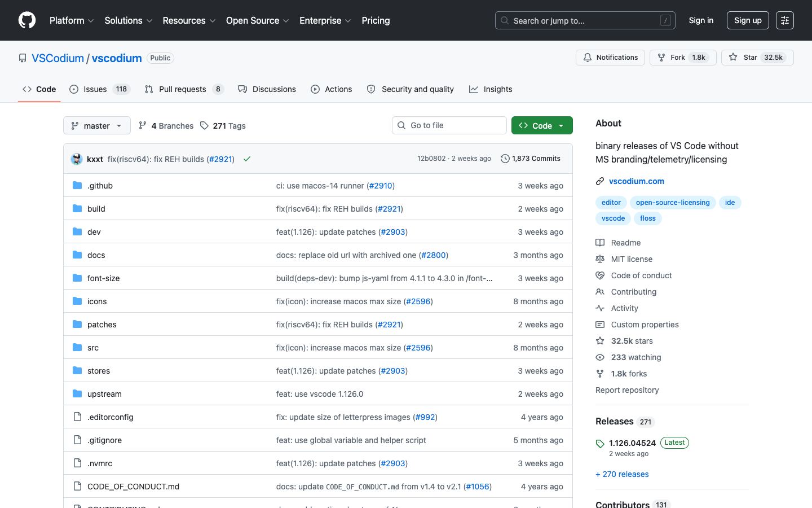The width and height of the screenshot is (812, 508).
Task: Open the vscodium.com website link
Action: point(637,181)
